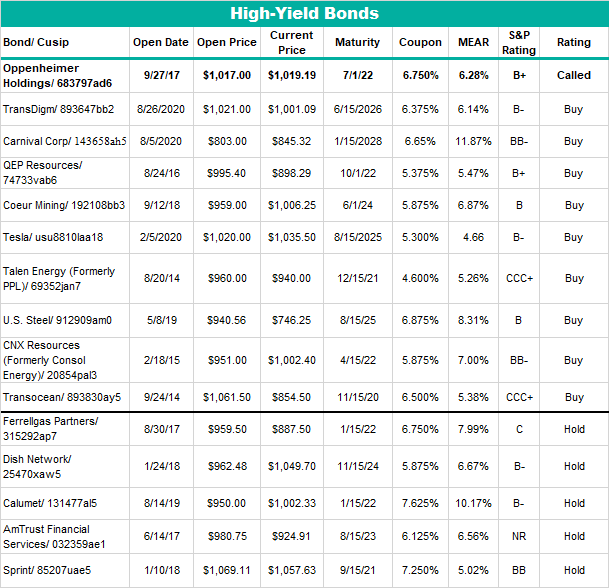Screen dimensions: 609x588
Task: Select QEP maturity 10/1/22
Action: tap(358, 173)
